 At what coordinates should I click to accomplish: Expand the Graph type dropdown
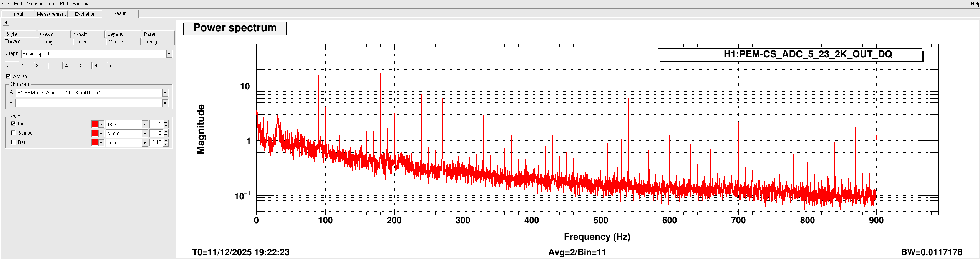pyautogui.click(x=169, y=54)
